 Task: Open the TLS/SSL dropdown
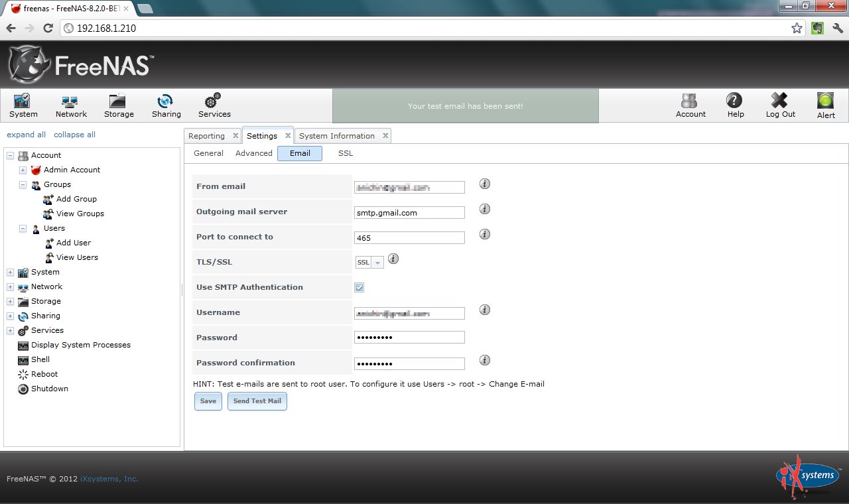pyautogui.click(x=369, y=263)
